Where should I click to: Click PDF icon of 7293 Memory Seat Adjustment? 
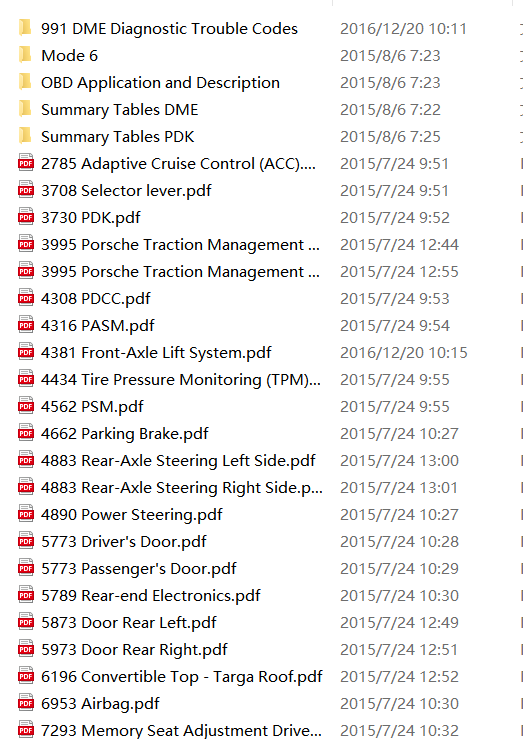click(x=26, y=730)
